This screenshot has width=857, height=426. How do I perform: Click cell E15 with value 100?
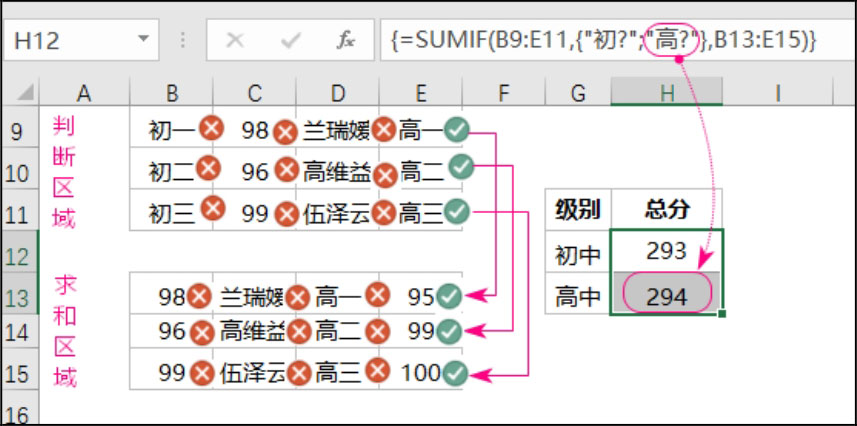(420, 369)
